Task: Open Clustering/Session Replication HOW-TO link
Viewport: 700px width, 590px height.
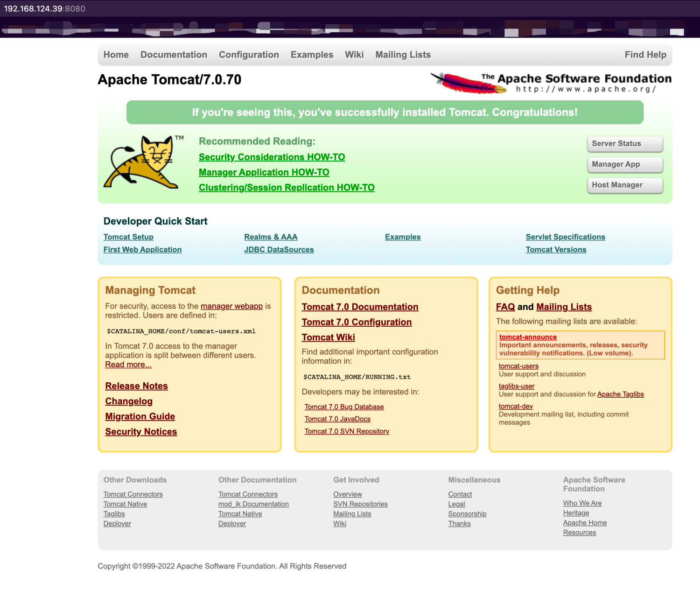Action: pyautogui.click(x=287, y=188)
